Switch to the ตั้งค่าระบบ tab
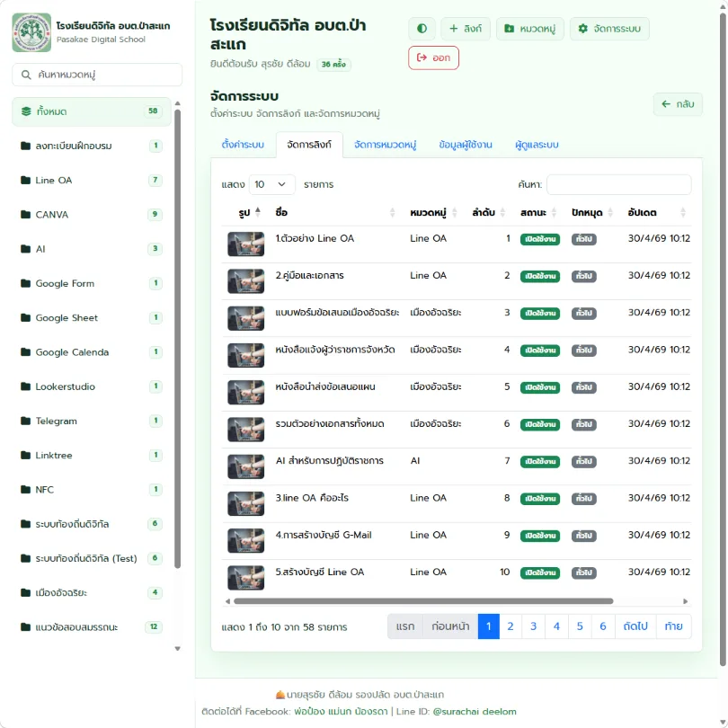This screenshot has height=728, width=728. pyautogui.click(x=243, y=145)
